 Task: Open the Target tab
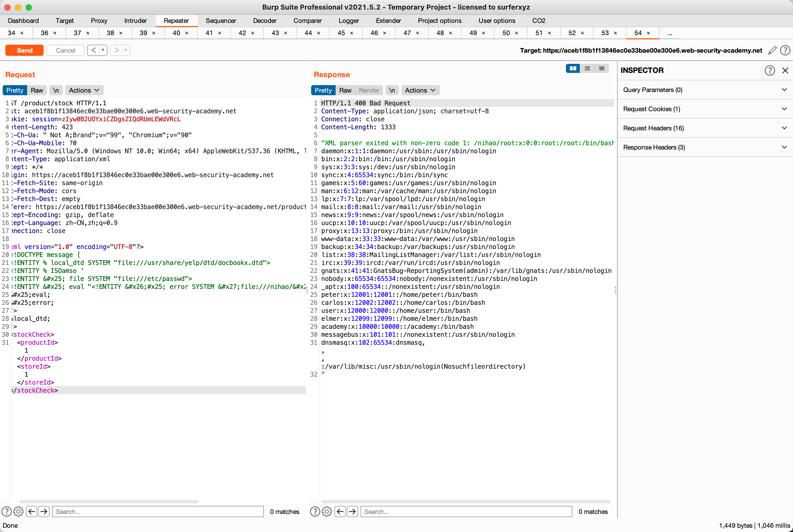point(64,21)
